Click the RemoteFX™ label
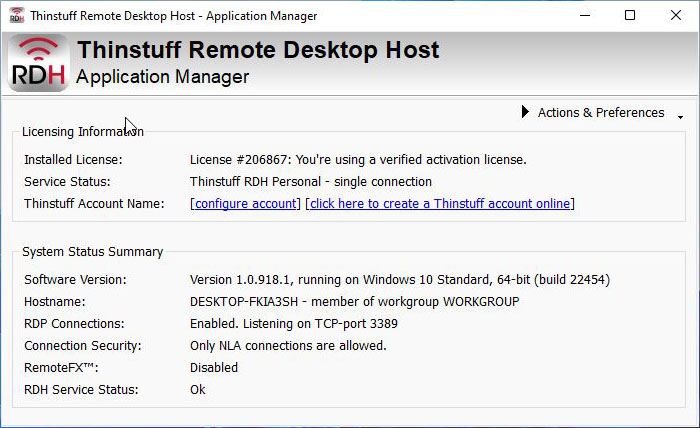 [61, 367]
